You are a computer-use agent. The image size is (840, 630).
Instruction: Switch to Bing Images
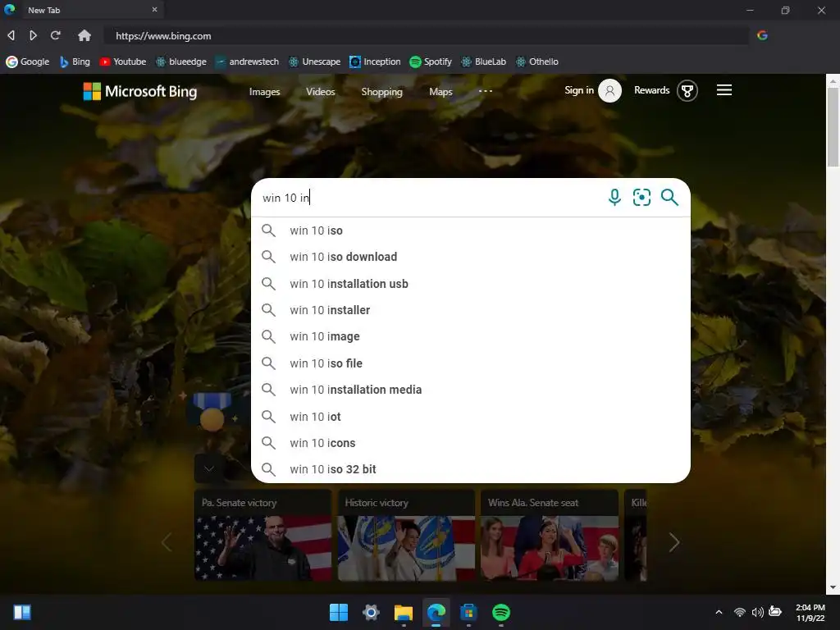(265, 92)
